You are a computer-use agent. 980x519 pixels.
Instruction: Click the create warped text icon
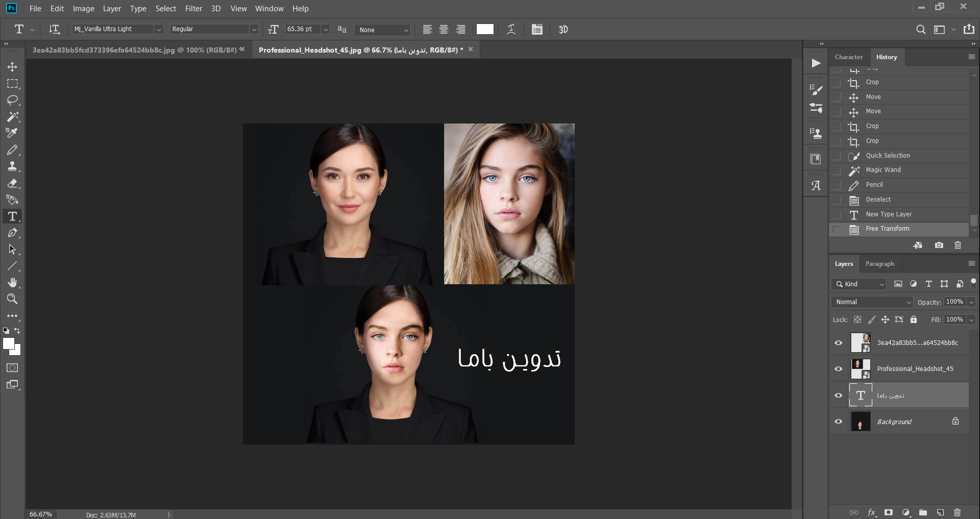point(511,29)
